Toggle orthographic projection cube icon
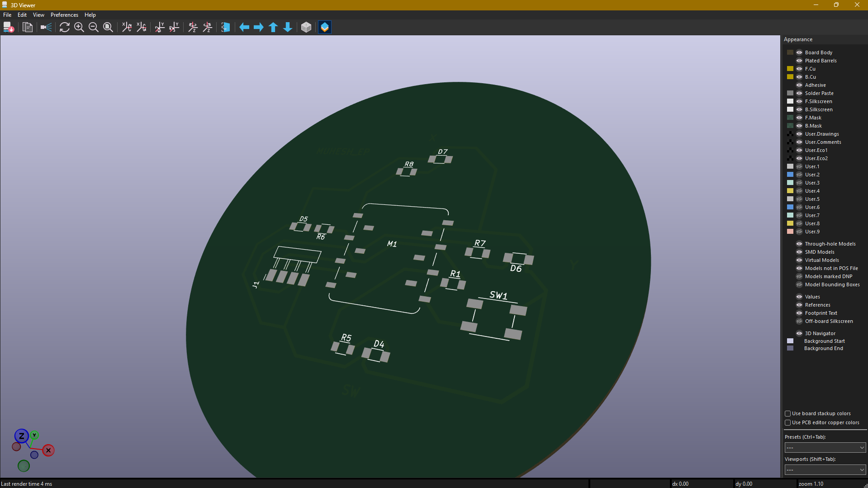 306,28
